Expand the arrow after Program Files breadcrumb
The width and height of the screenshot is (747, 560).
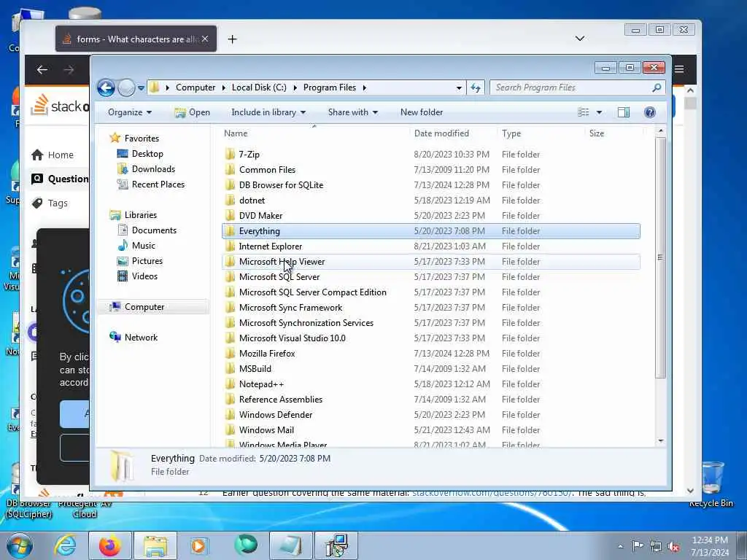365,87
